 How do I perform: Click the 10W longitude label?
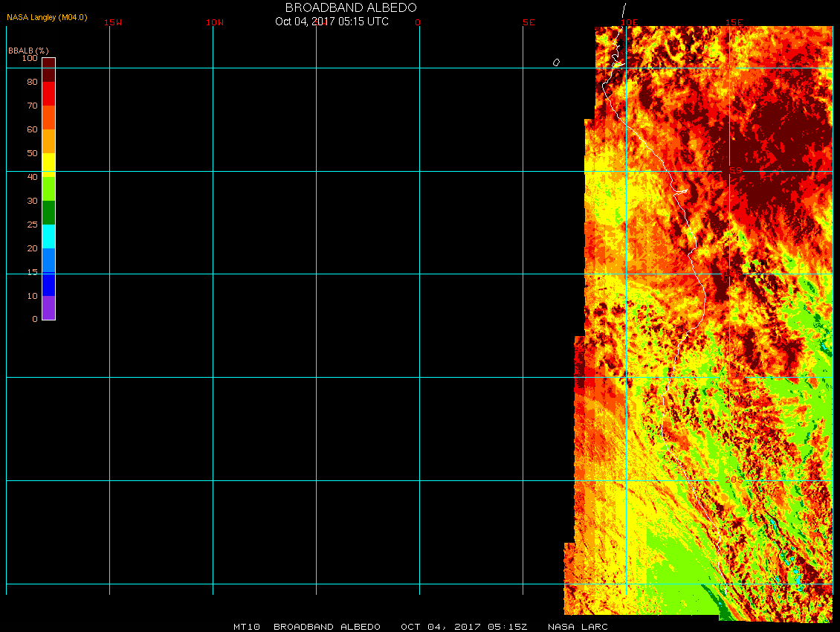coord(214,22)
